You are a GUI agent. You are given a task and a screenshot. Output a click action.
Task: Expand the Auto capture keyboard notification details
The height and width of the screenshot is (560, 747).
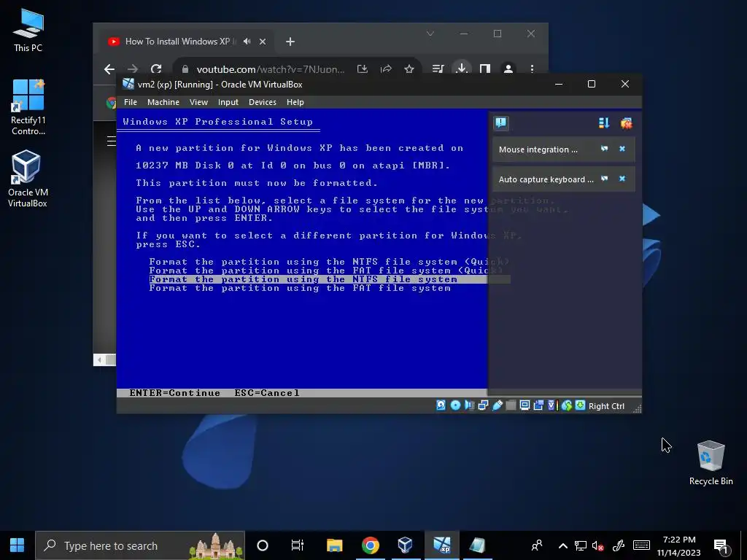[604, 179]
